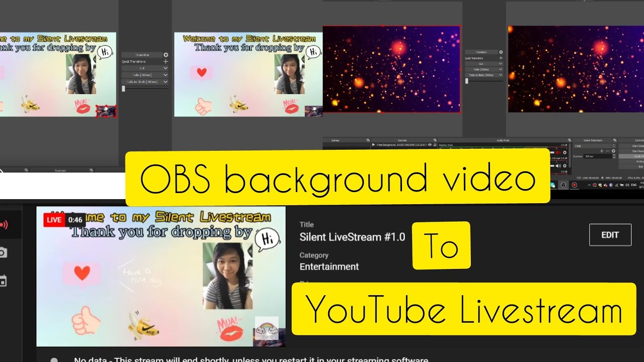Open OBS icon in Windows taskbar
This screenshot has width=644, height=362.
(x=563, y=185)
